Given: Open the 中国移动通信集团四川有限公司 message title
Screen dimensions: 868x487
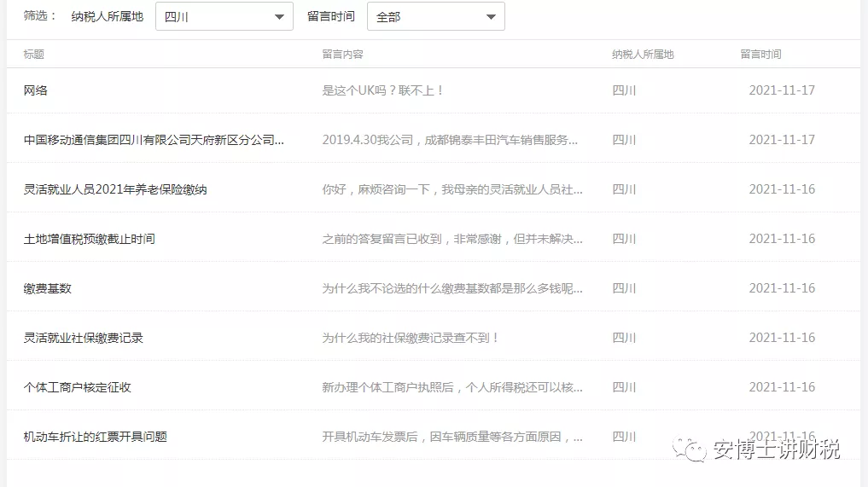Looking at the screenshot, I should pyautogui.click(x=154, y=140).
